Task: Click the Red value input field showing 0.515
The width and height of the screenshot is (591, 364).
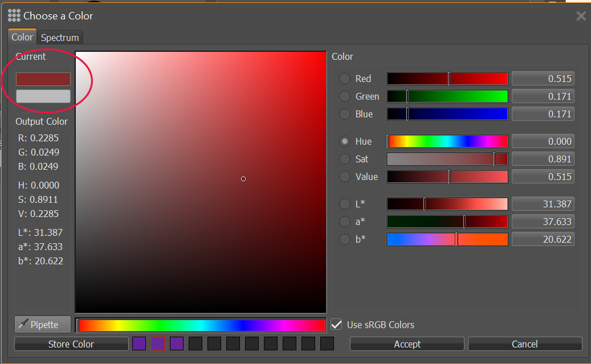Action: coord(543,78)
